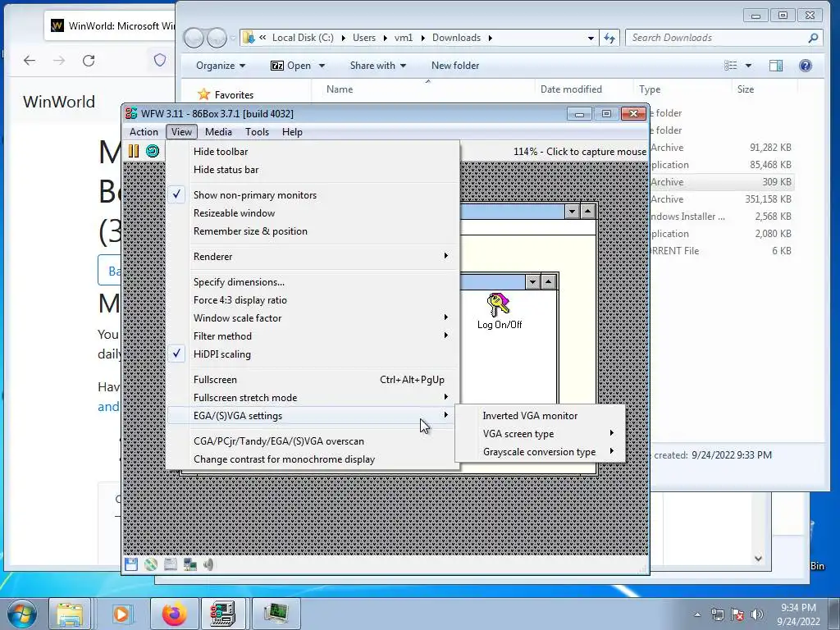
Task: Expand Grayscale conversion type submenu
Action: [540, 452]
